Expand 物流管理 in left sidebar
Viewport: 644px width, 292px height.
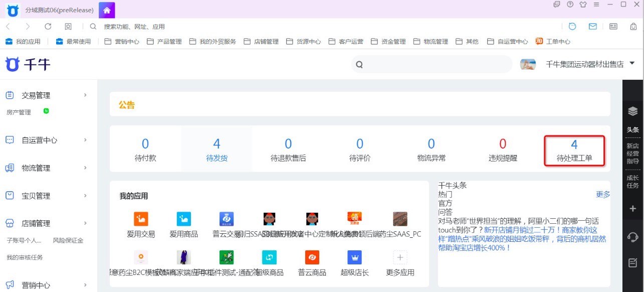(x=47, y=168)
